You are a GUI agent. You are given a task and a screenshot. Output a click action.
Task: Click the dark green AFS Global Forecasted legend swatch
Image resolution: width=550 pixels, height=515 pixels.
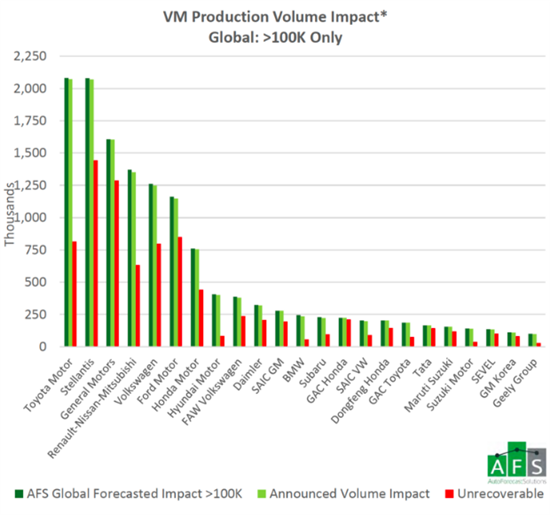(19, 494)
